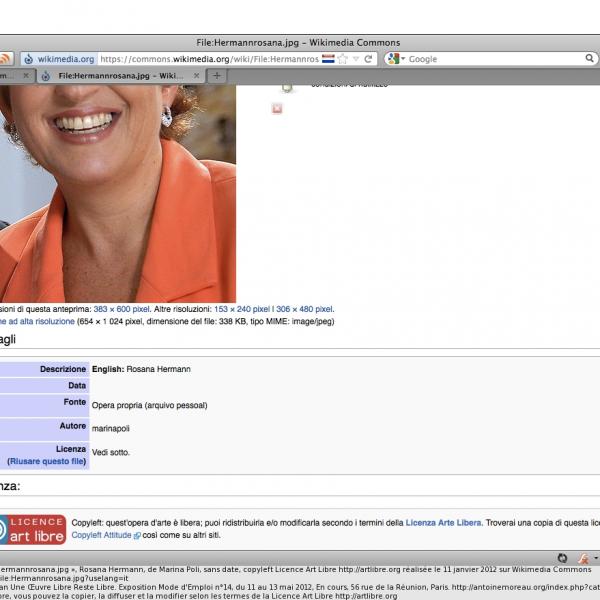Click the 'marinapoli' author text
This screenshot has width=600, height=600.
click(111, 429)
